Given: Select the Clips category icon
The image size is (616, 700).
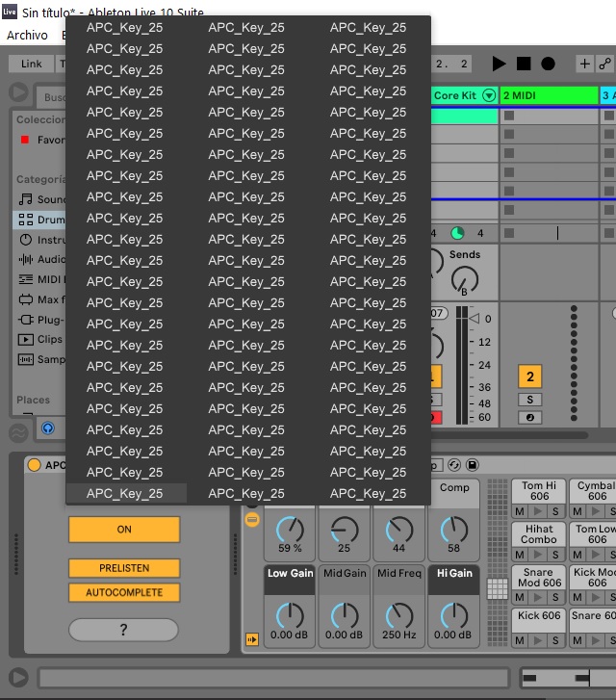Looking at the screenshot, I should coord(25,339).
